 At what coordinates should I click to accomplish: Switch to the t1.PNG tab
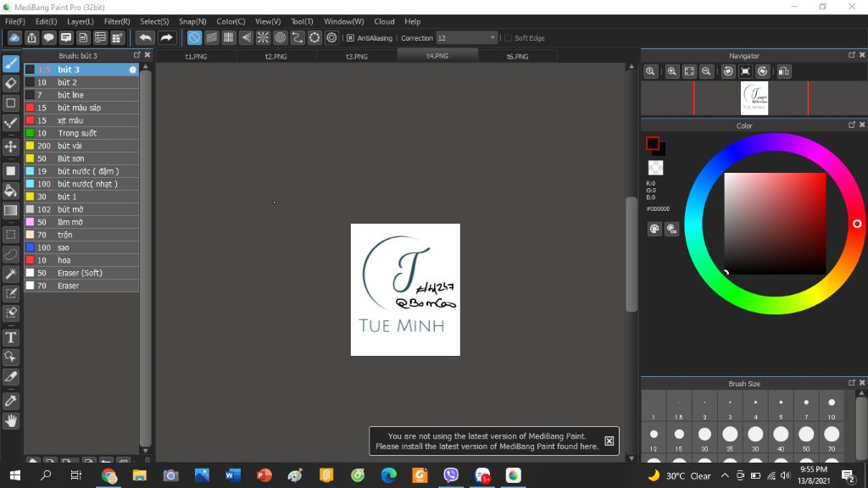click(196, 57)
